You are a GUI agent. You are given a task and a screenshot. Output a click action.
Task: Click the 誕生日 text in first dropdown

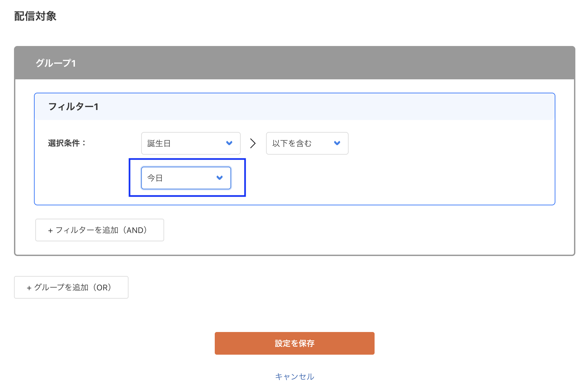159,143
